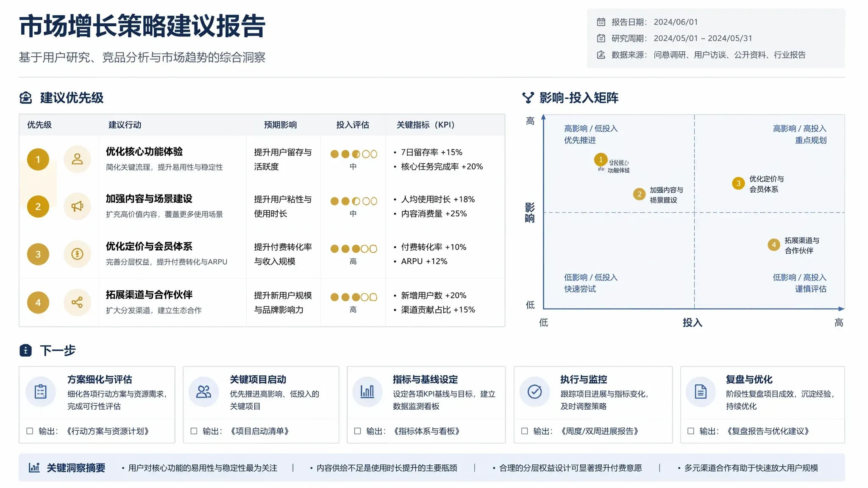Check the 《复盘报告与优化建议》 output checkbox

(x=690, y=431)
